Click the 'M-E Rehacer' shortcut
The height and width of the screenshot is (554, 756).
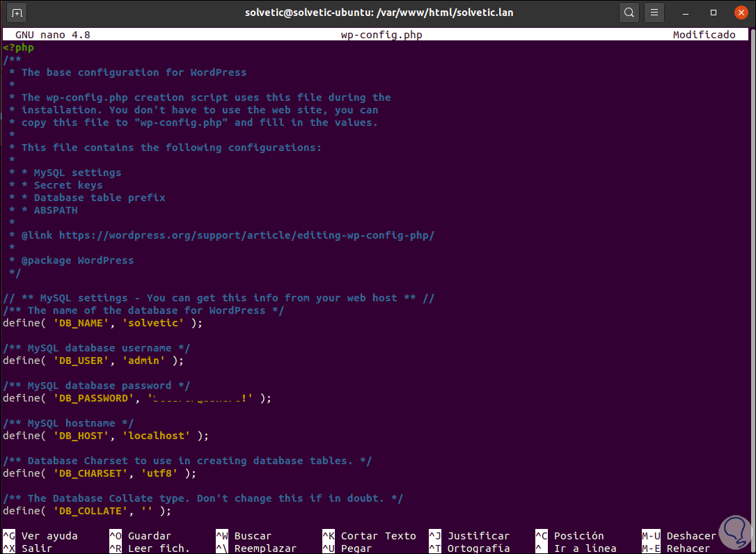pos(676,548)
